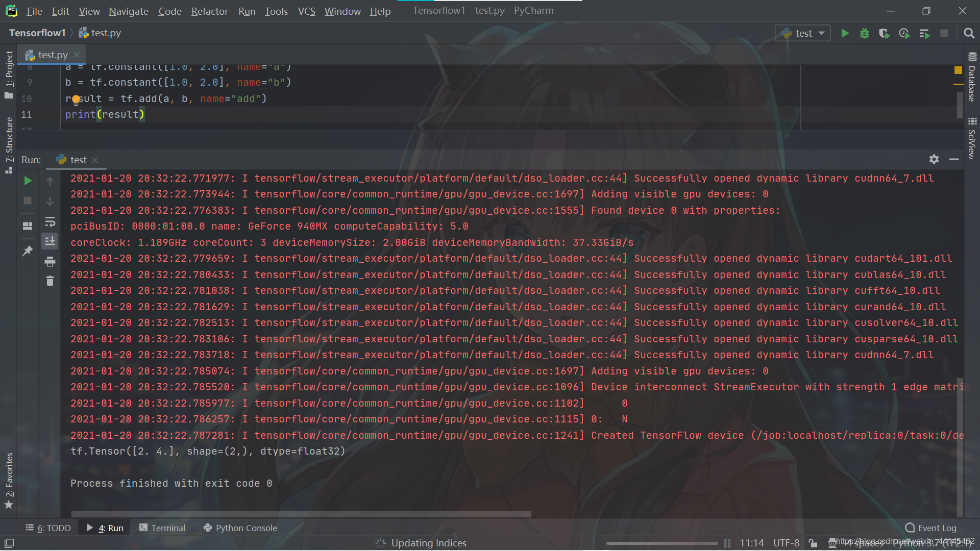Pause the Updating Indices background task

click(727, 543)
